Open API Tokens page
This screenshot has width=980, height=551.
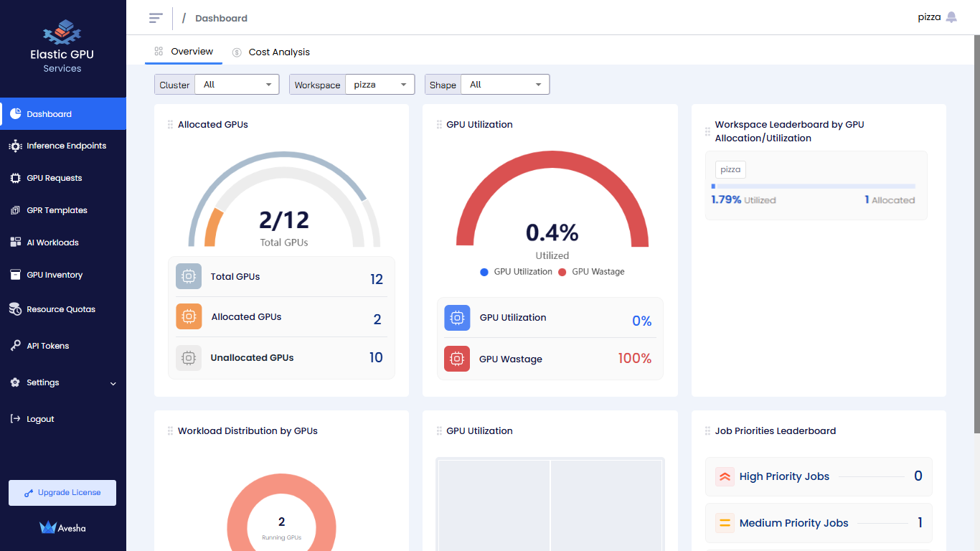pos(63,346)
